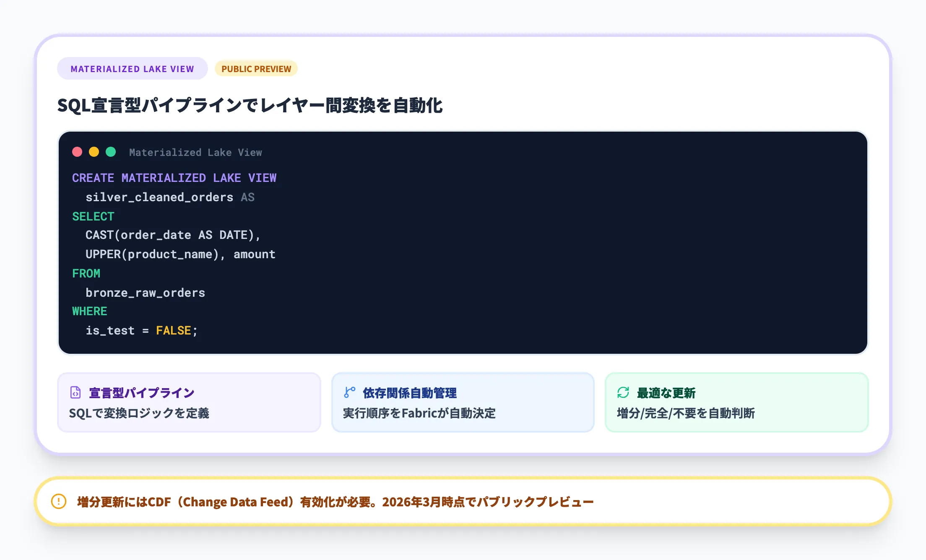
Task: Toggle the MATERIALIZED LAKE VIEW badge
Action: click(x=133, y=68)
